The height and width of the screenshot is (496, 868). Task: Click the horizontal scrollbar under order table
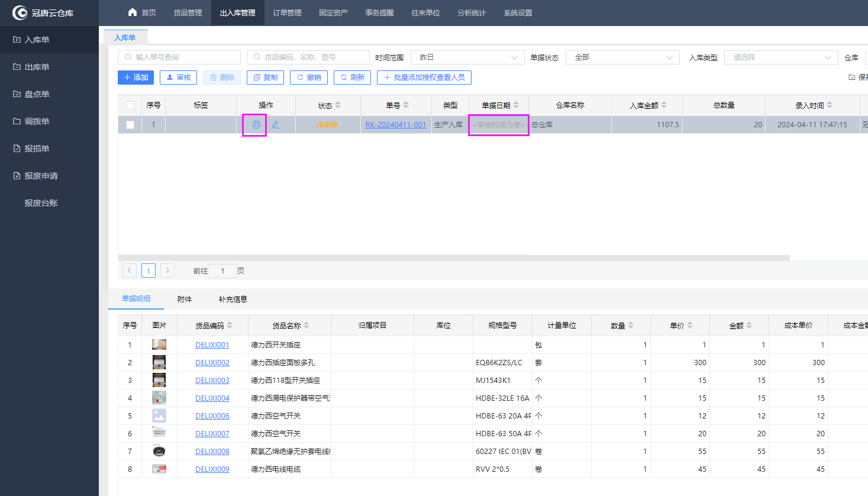(x=454, y=258)
